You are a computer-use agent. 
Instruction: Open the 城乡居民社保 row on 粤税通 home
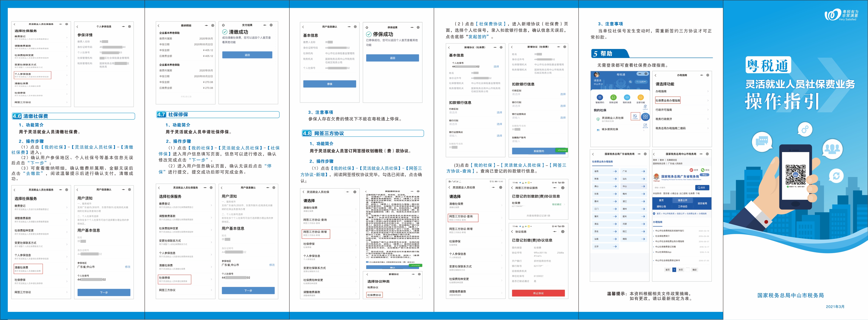click(620, 129)
